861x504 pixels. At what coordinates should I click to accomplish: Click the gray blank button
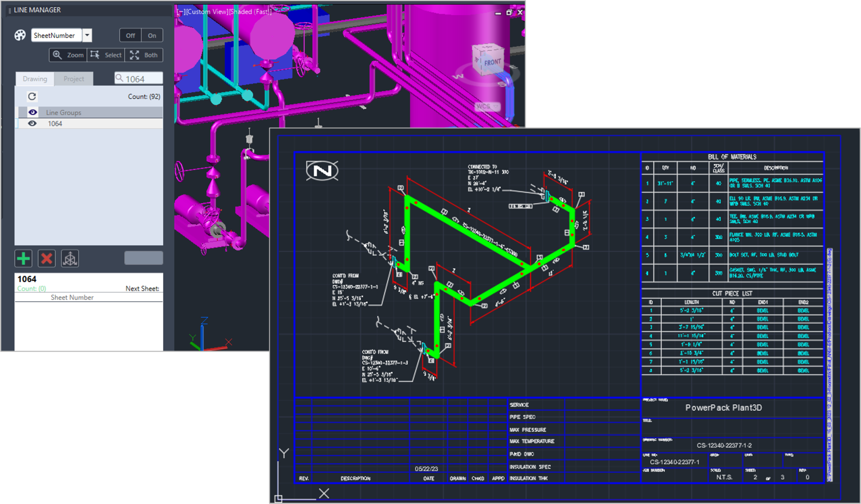tap(143, 258)
